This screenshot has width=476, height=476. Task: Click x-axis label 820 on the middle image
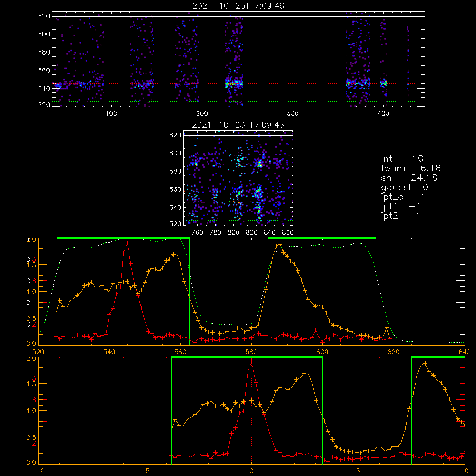coord(252,233)
